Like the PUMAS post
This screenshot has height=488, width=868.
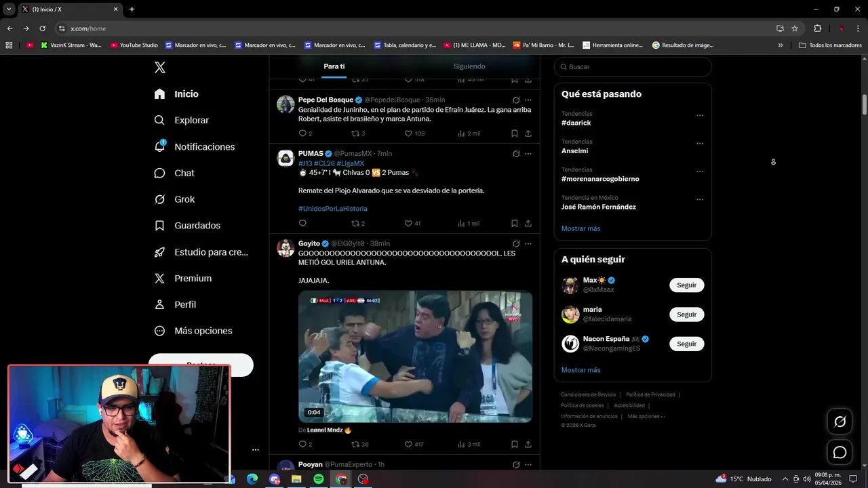(408, 223)
